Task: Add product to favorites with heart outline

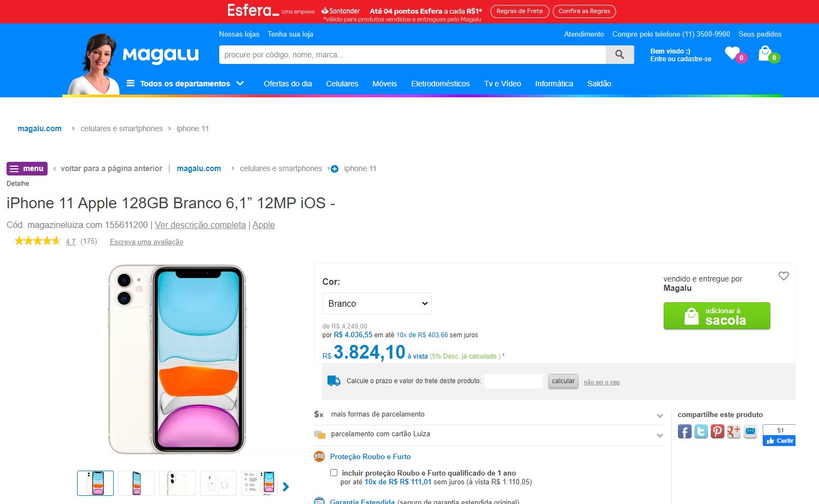Action: click(783, 276)
